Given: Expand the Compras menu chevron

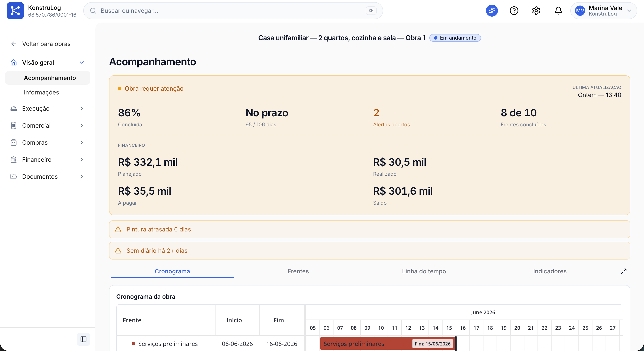Looking at the screenshot, I should click(x=82, y=143).
